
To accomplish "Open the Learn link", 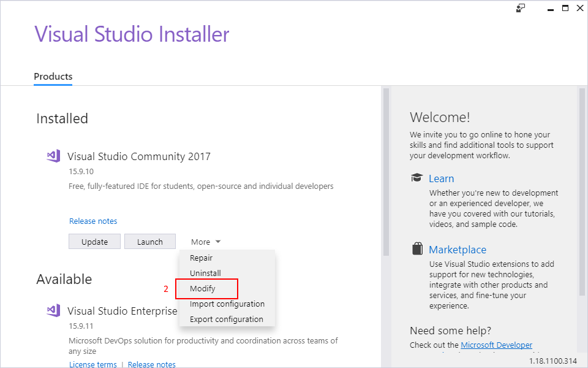I will (x=442, y=178).
